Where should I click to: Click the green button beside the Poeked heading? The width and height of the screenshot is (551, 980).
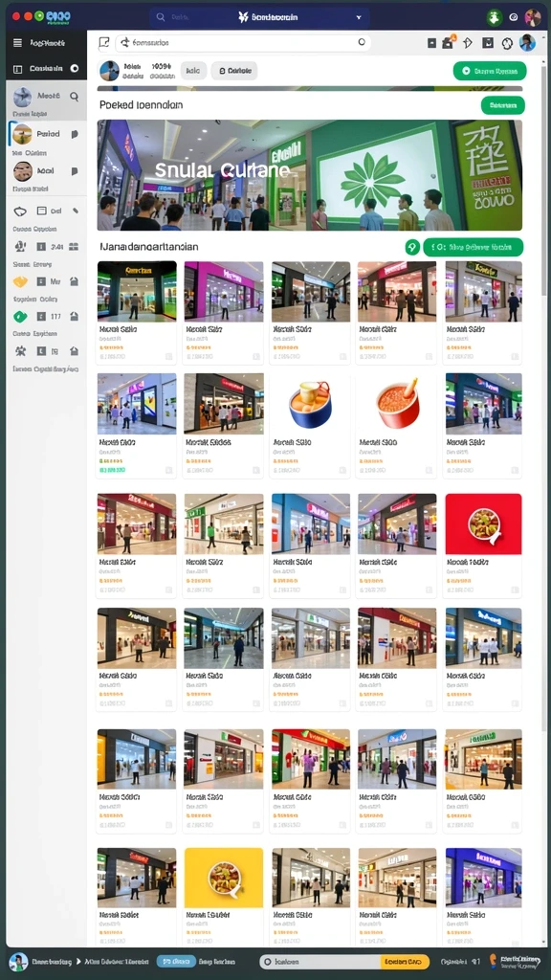pyautogui.click(x=503, y=105)
